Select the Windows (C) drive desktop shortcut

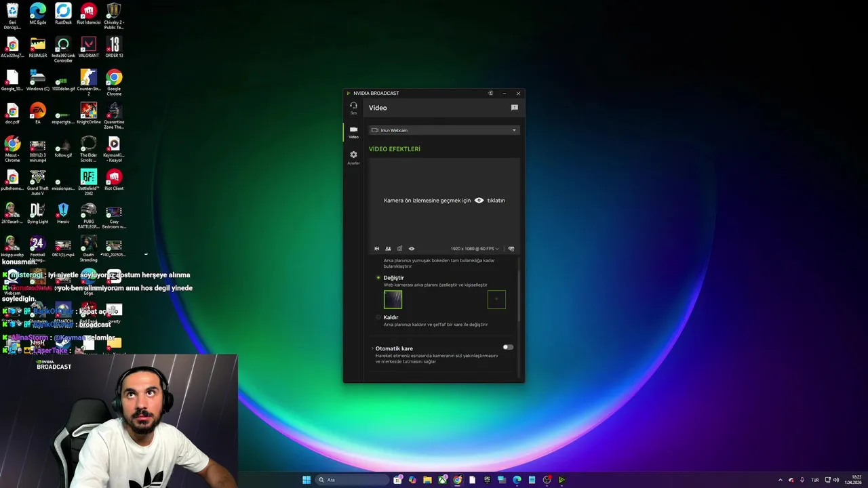(x=38, y=80)
